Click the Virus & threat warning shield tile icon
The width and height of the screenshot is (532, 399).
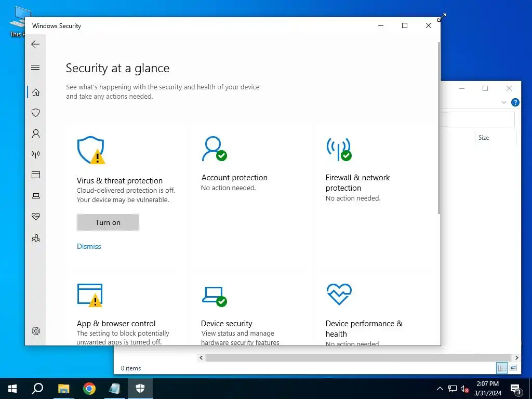(x=91, y=150)
